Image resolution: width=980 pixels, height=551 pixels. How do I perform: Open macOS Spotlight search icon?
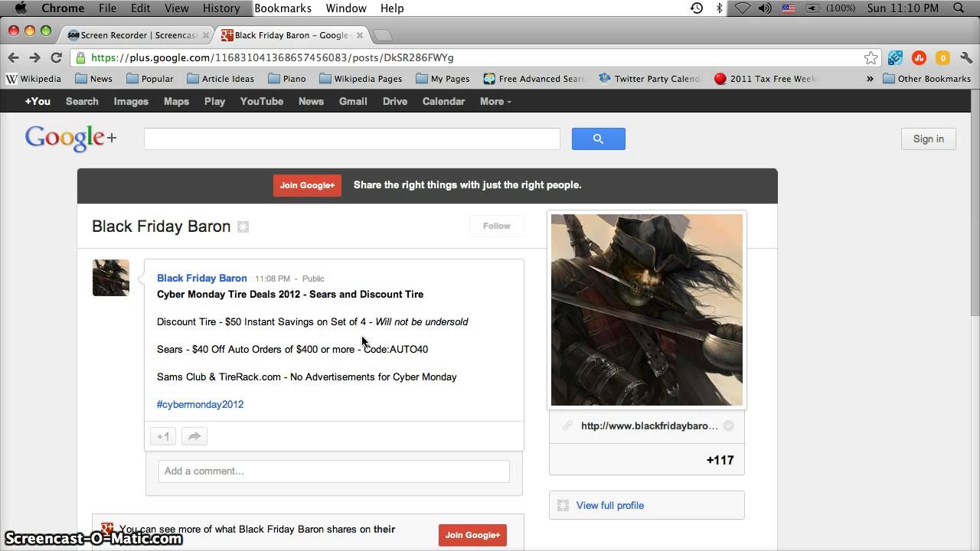click(x=959, y=8)
